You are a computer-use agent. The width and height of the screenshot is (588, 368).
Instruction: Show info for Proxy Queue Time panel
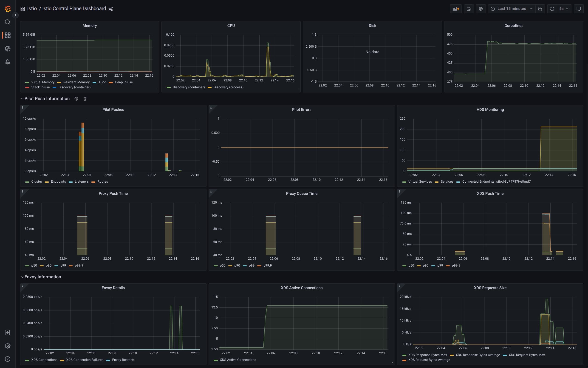[211, 192]
